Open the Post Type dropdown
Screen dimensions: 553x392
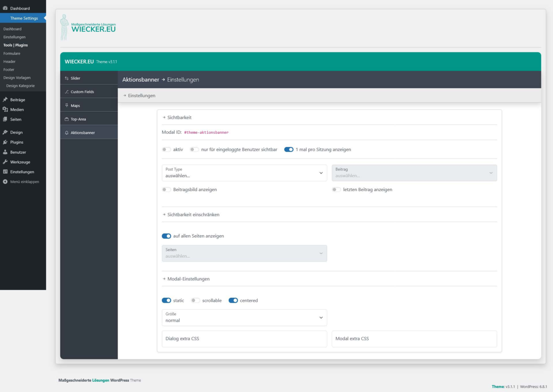tap(244, 173)
